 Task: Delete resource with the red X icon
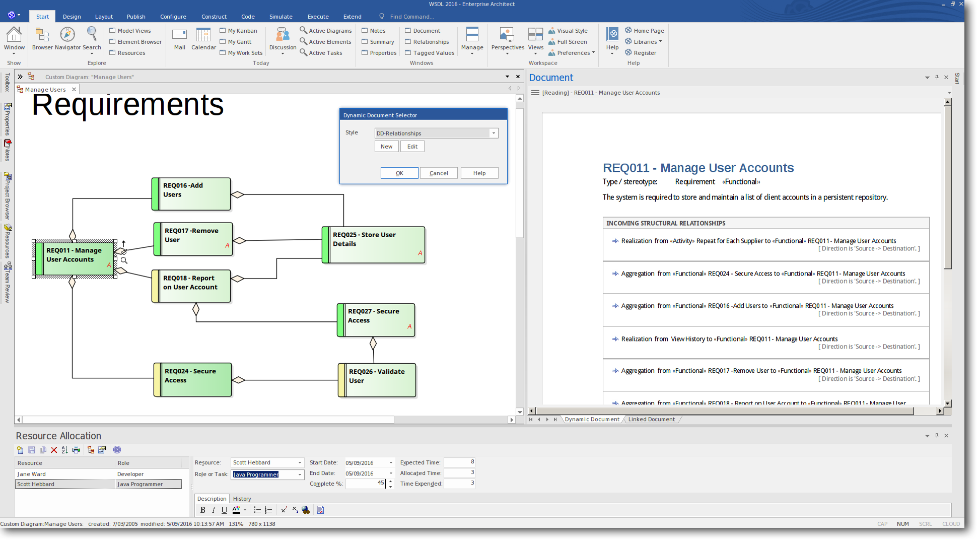[x=54, y=450]
